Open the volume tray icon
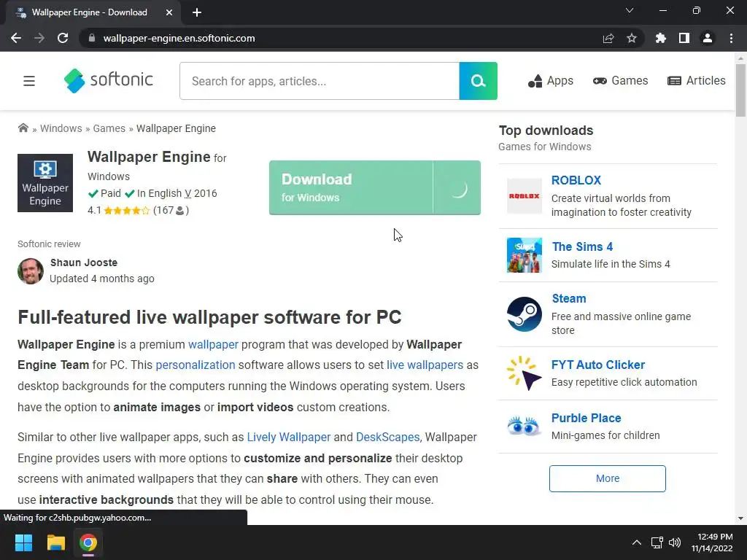Viewport: 747px width, 560px height. tap(675, 542)
